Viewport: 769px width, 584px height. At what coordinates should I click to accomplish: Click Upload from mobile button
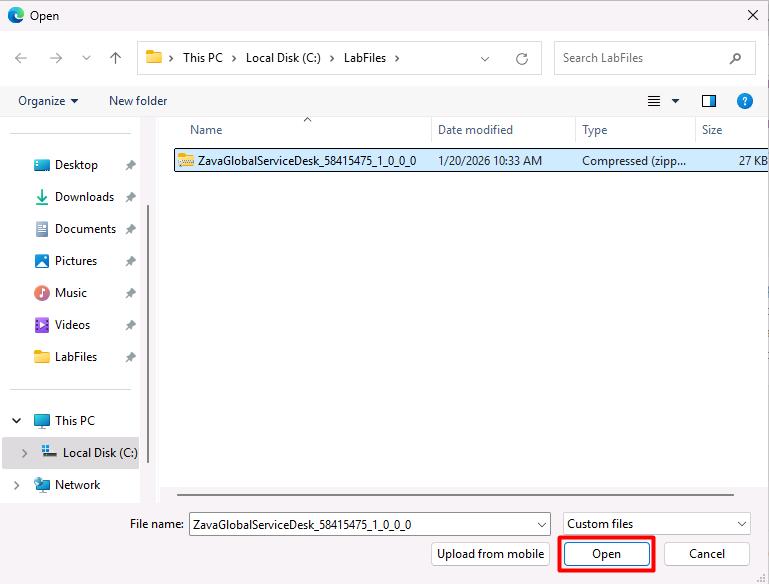click(x=490, y=554)
